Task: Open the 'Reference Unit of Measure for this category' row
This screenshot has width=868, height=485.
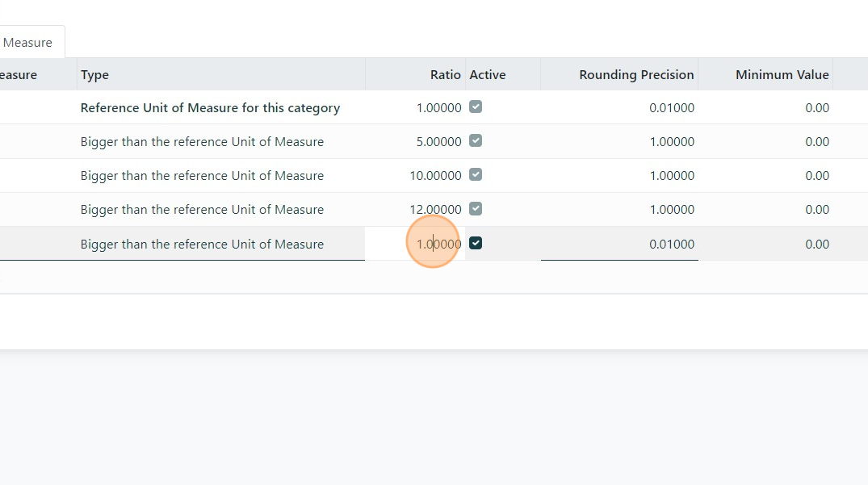Action: point(210,108)
